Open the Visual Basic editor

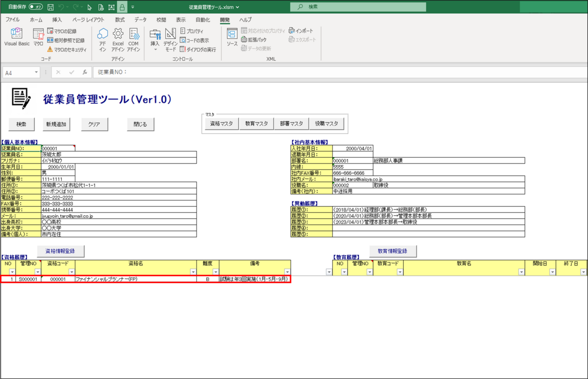[17, 37]
